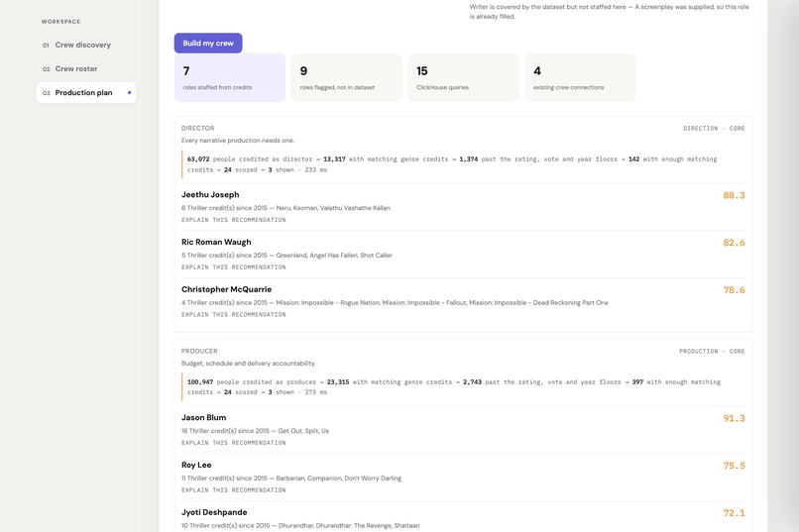Click the Dhurandhar, Shaitaan credits line

tap(300, 526)
